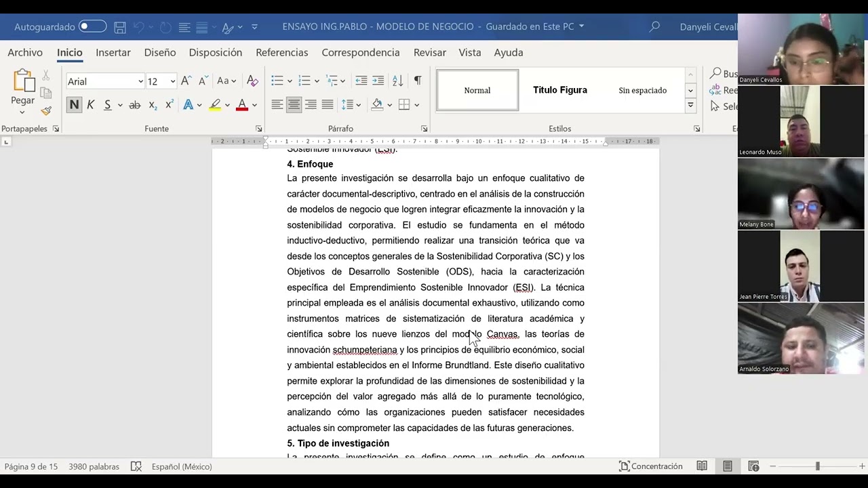This screenshot has height=488, width=868.
Task: Switch to the Correspondencia tab
Action: 361,52
